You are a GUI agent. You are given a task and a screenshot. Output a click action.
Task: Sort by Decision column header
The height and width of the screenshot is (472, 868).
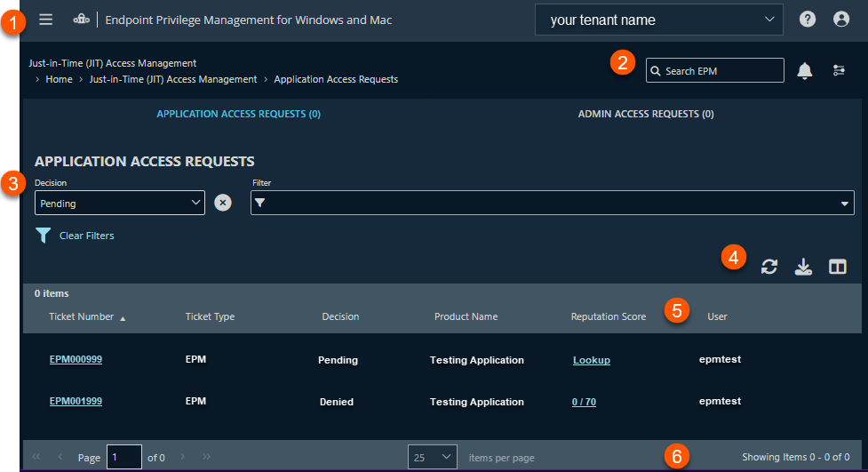(x=340, y=316)
